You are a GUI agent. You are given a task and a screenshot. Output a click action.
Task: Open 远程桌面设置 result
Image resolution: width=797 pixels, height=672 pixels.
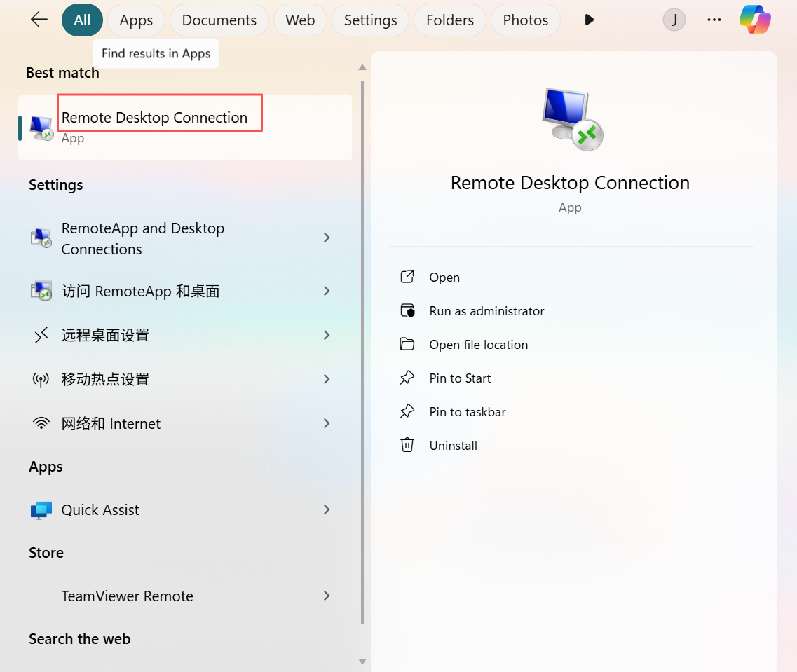click(185, 335)
